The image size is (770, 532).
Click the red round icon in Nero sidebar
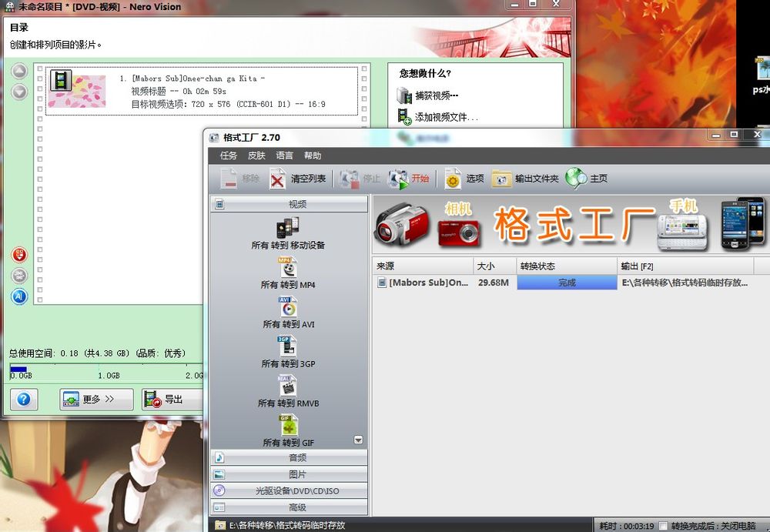coord(20,255)
